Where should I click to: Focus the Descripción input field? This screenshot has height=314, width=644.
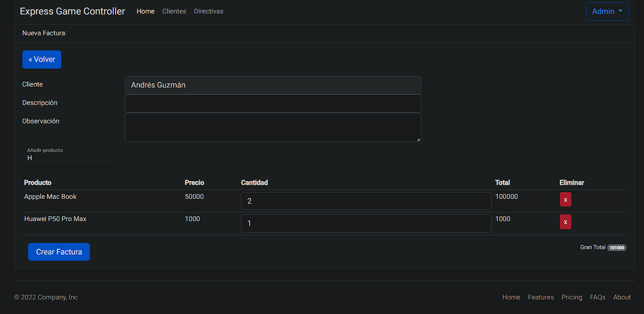coord(272,103)
